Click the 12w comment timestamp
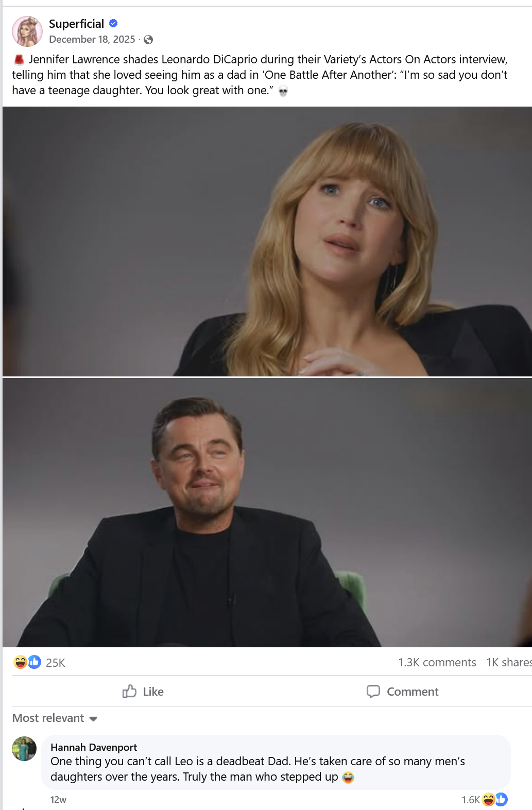The image size is (532, 810). click(x=58, y=800)
